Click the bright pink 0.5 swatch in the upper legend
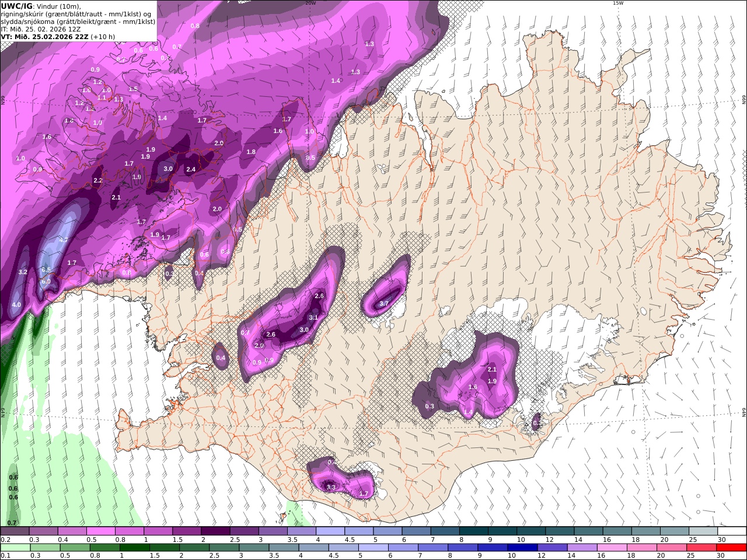747x560 pixels. [100, 531]
